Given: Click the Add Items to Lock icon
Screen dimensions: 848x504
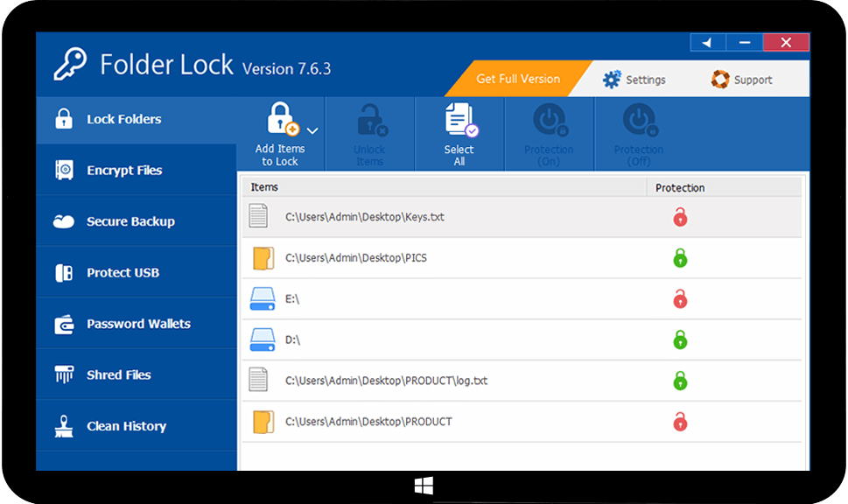Looking at the screenshot, I should click(283, 119).
